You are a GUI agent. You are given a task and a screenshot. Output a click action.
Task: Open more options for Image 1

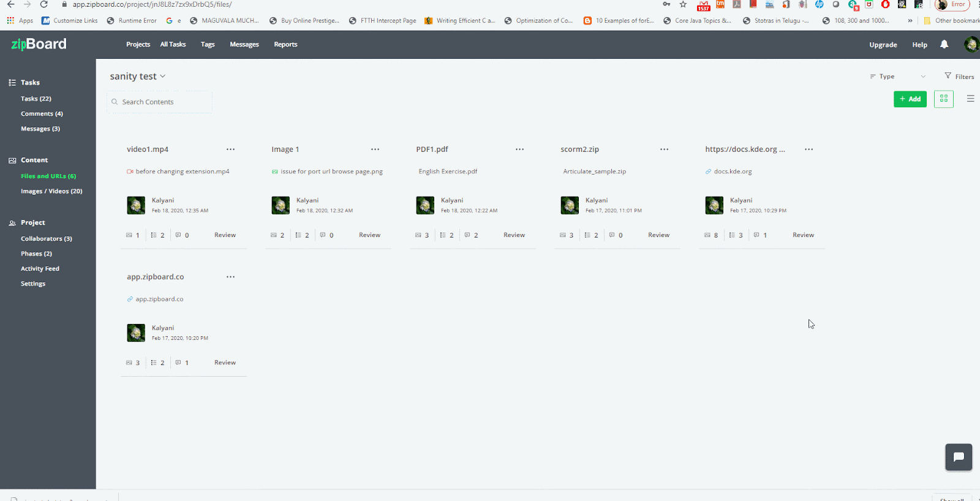coord(375,149)
